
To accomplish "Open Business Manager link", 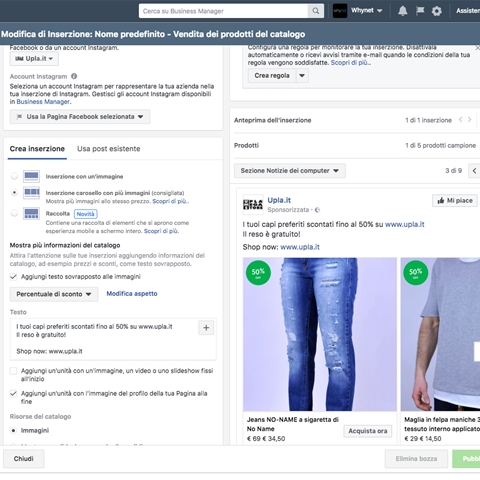I will pyautogui.click(x=43, y=102).
